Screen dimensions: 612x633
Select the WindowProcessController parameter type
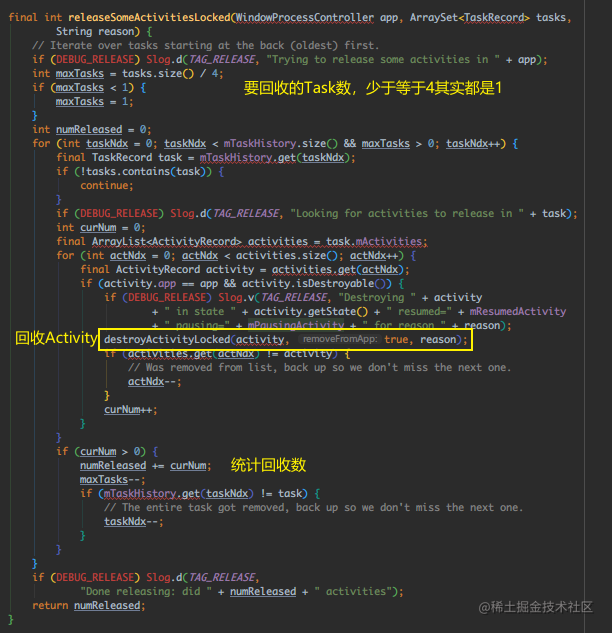coord(305,17)
